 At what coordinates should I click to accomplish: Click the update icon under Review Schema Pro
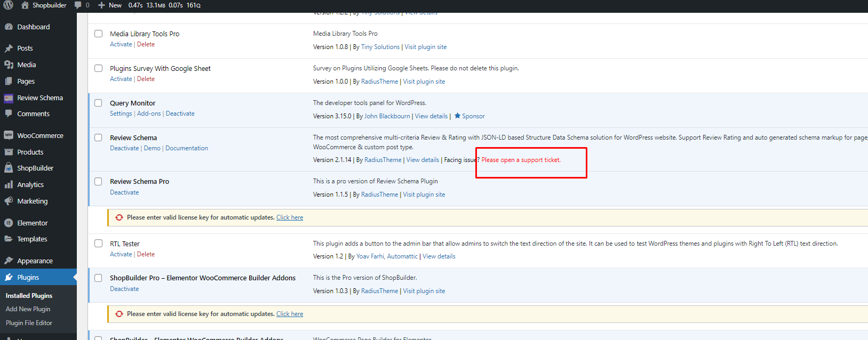pos(119,217)
